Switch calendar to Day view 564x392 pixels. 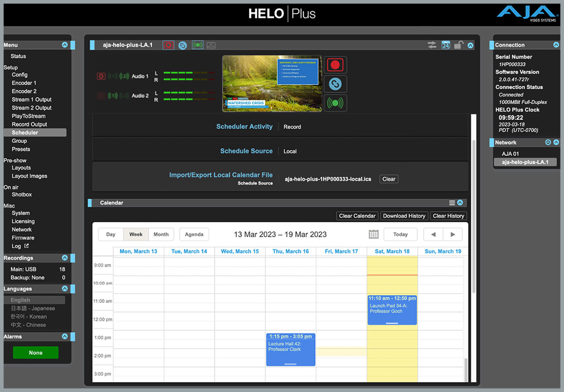pyautogui.click(x=111, y=234)
